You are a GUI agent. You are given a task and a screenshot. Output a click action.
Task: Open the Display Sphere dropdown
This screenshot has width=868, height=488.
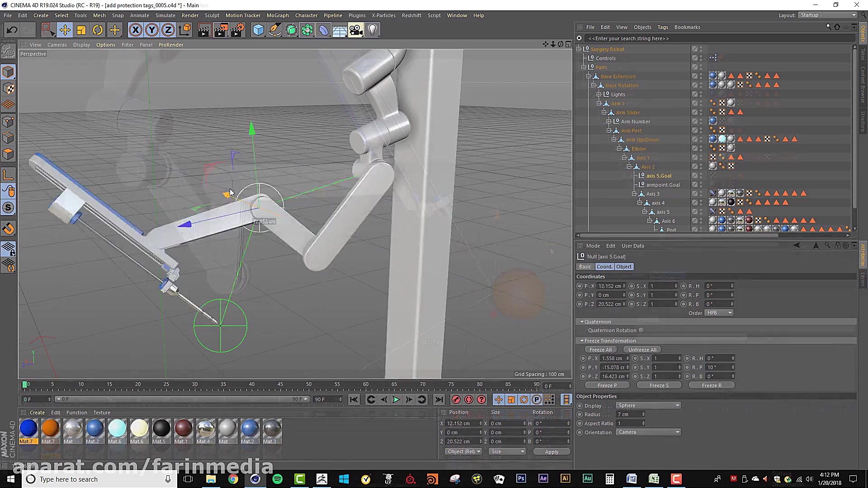648,405
